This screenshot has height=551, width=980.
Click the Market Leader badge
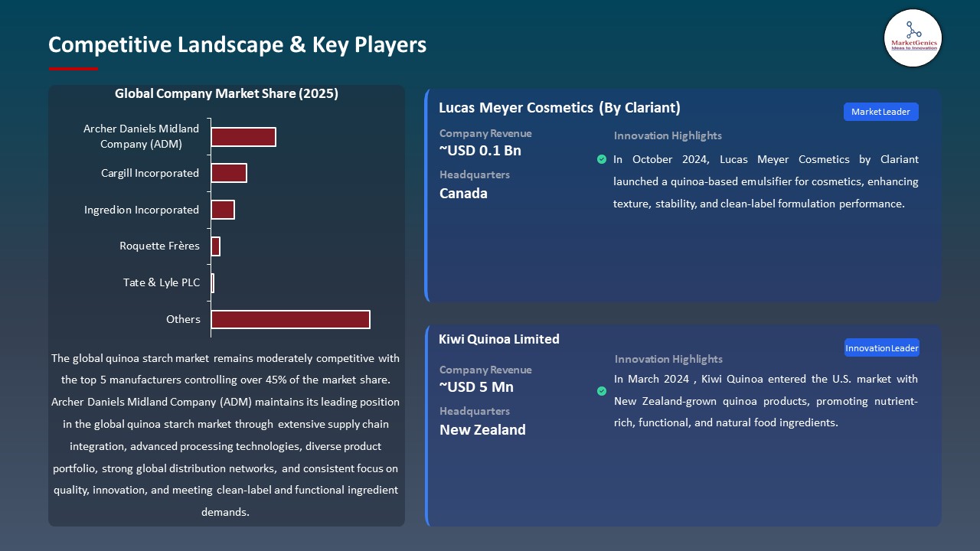point(880,112)
